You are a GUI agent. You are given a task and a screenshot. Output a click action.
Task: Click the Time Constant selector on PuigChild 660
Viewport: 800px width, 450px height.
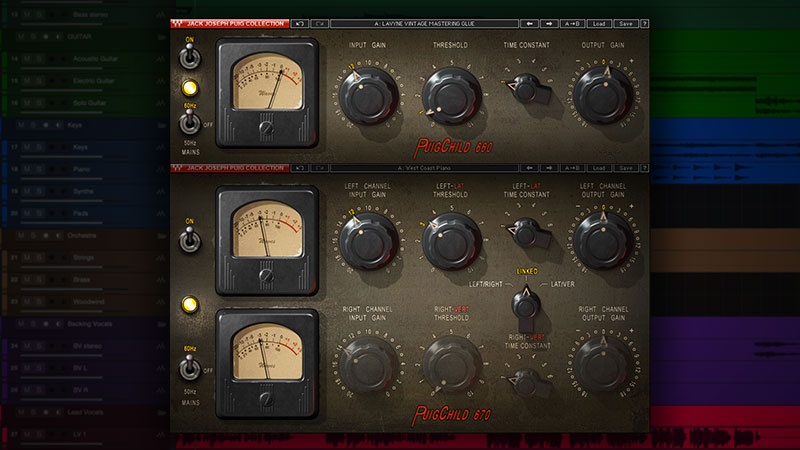(x=528, y=89)
